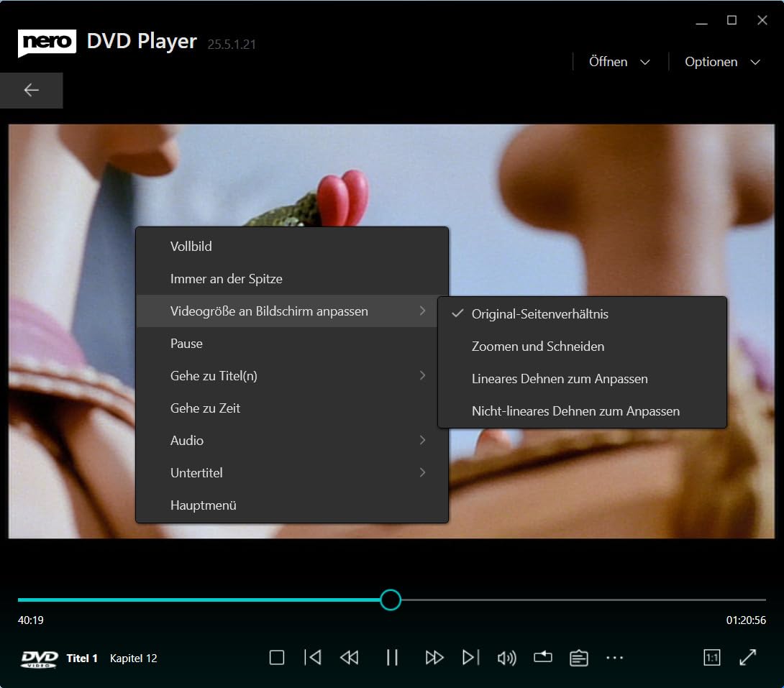Open the subtitle/caption icon
Image resolution: width=784 pixels, height=688 pixels.
(x=578, y=658)
